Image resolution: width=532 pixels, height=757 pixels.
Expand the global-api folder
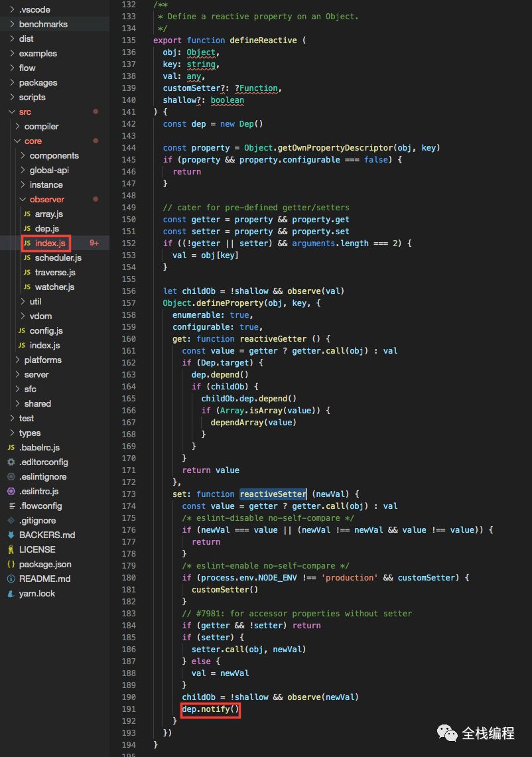click(23, 170)
